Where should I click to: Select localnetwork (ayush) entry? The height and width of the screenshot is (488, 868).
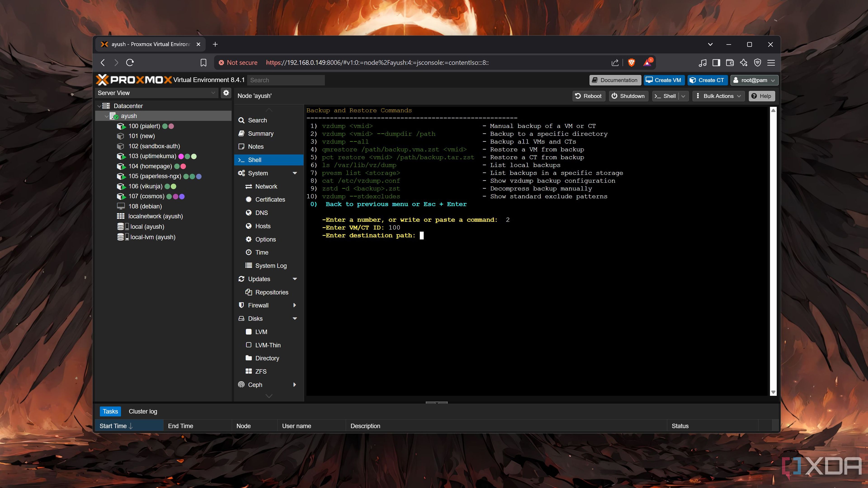[x=155, y=216]
